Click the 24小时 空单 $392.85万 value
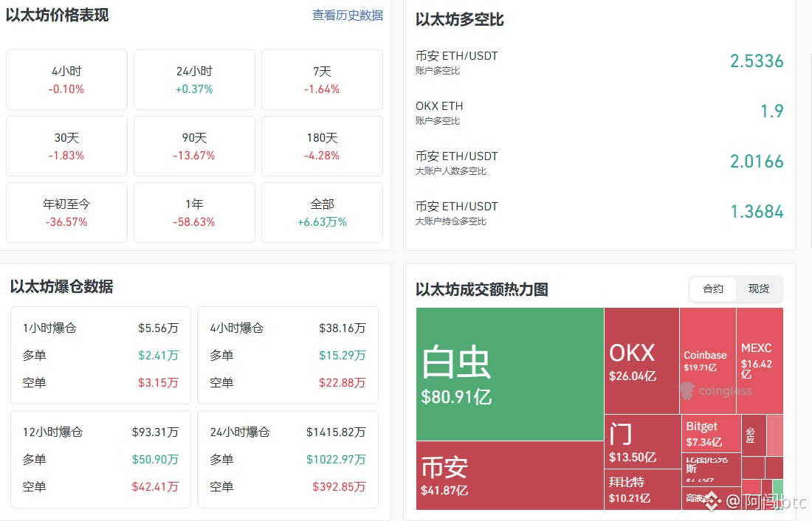Viewport: 812px width, 521px height. [x=340, y=487]
